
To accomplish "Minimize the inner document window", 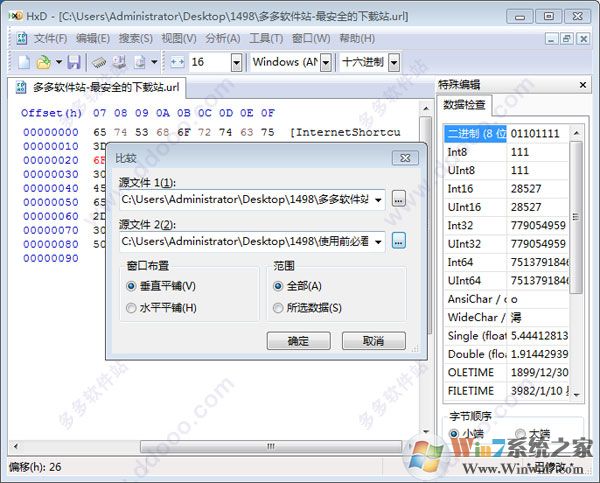I will point(551,39).
